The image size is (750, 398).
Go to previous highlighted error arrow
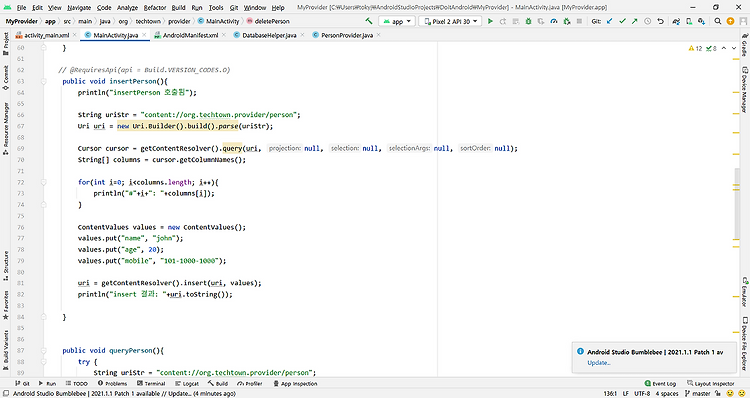724,48
